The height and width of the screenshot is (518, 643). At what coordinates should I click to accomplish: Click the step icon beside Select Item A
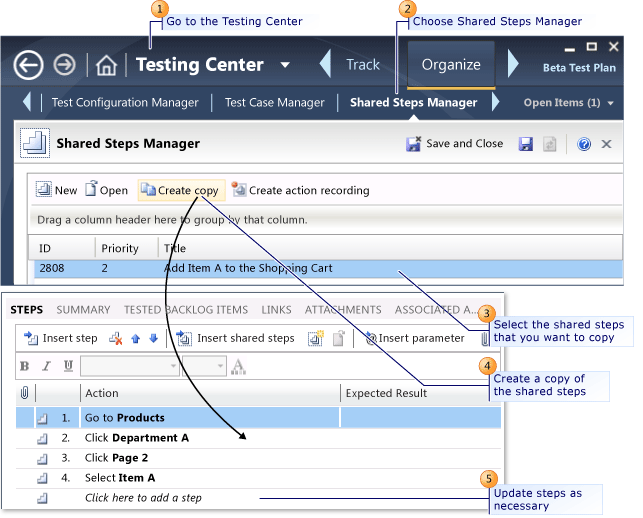pos(42,479)
